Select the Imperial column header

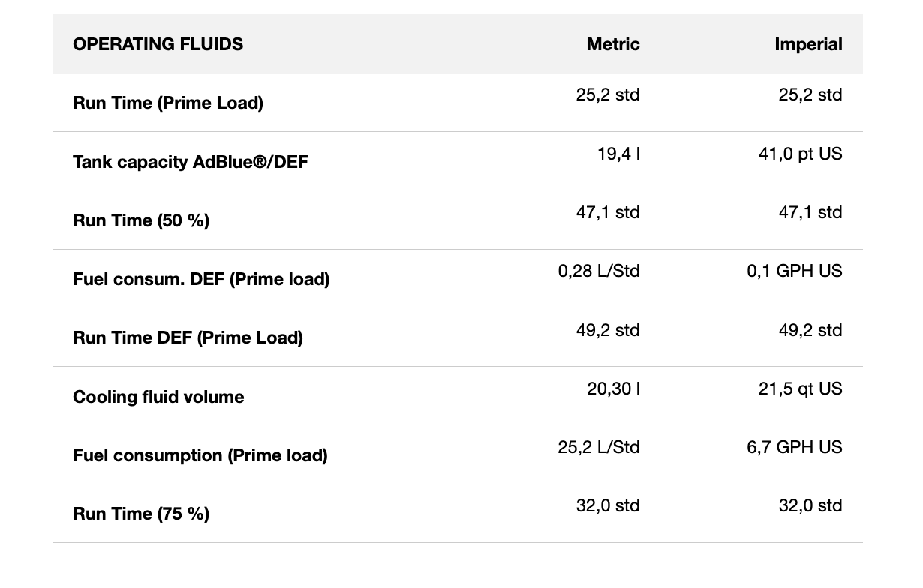pos(808,44)
